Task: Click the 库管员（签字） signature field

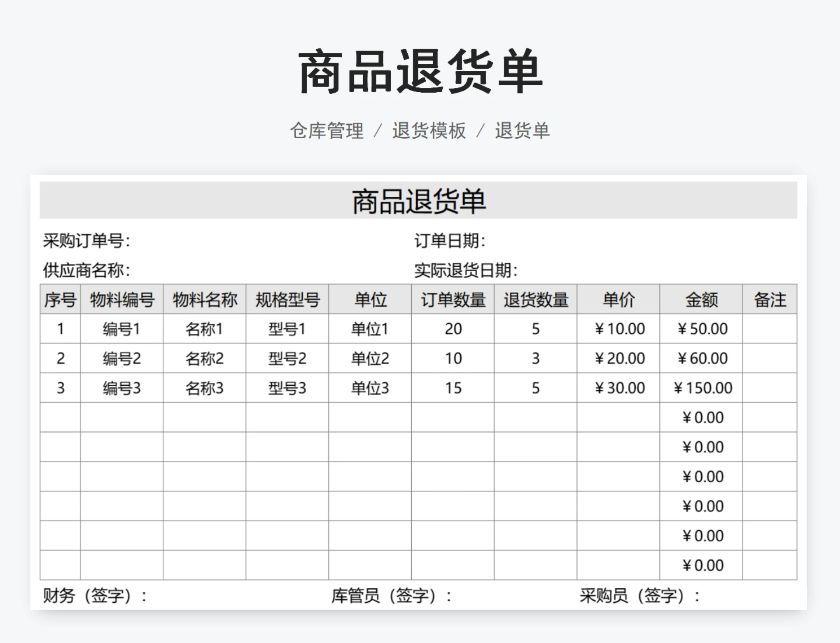Action: (391, 595)
